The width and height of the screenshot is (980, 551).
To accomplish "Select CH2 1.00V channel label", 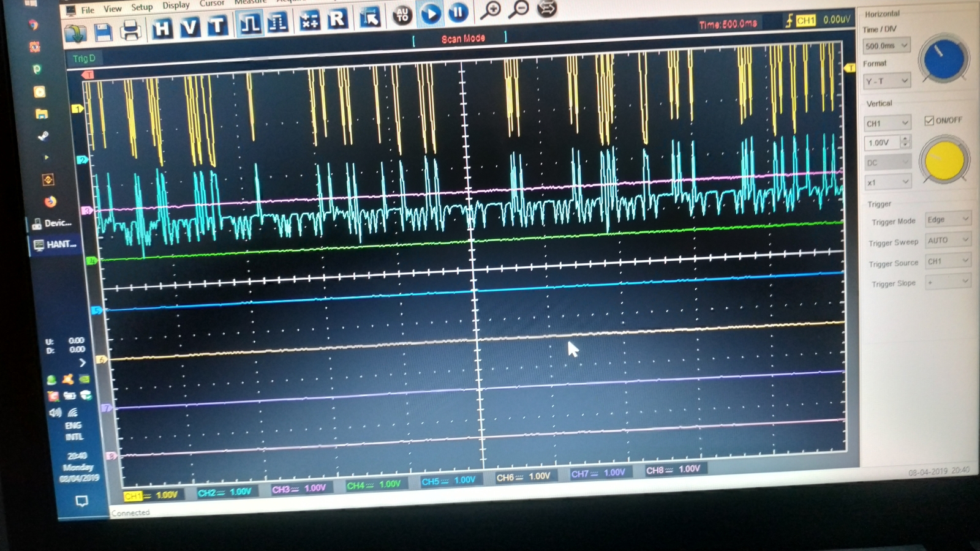I will [x=224, y=492].
